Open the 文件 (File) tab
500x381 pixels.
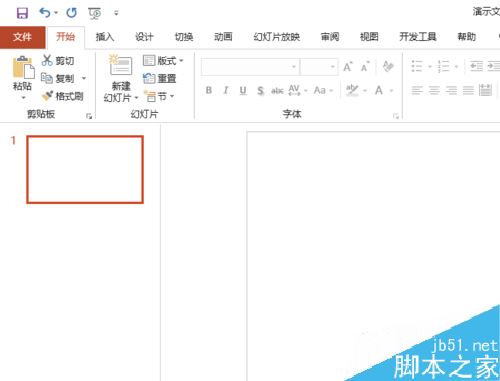[22, 37]
